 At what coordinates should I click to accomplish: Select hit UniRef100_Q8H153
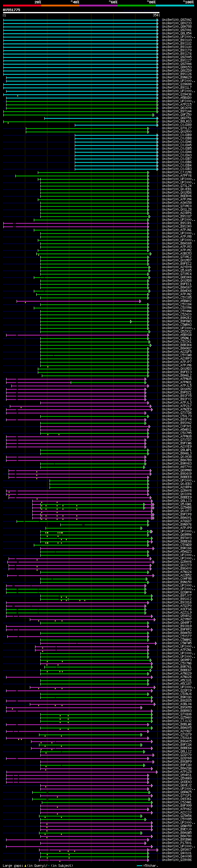click(177, 67)
